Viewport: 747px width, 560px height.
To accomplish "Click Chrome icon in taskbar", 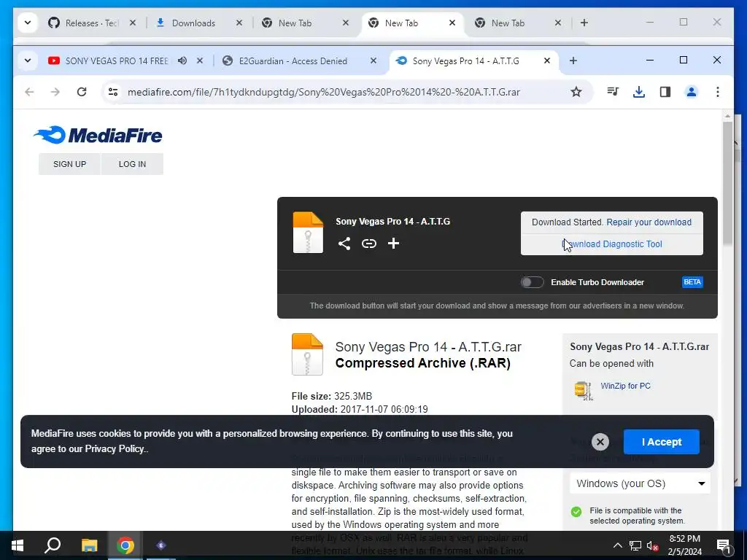I will coord(125,545).
